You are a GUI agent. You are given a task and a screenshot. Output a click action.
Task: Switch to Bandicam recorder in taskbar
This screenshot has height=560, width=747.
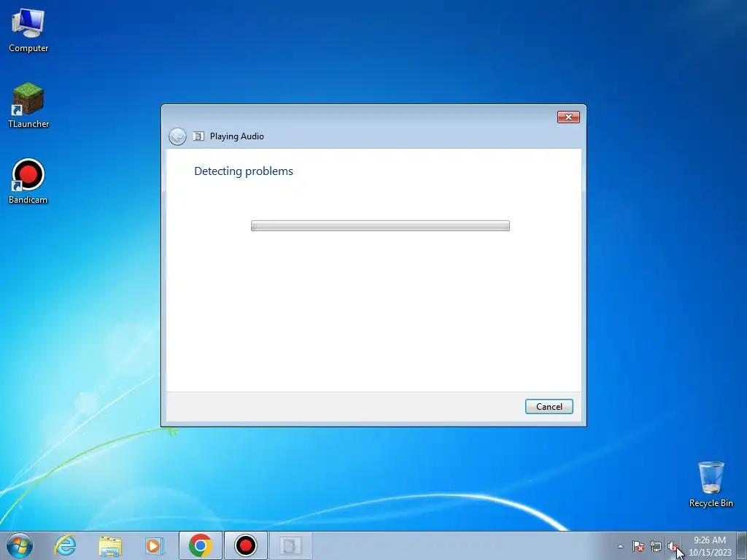(x=246, y=545)
